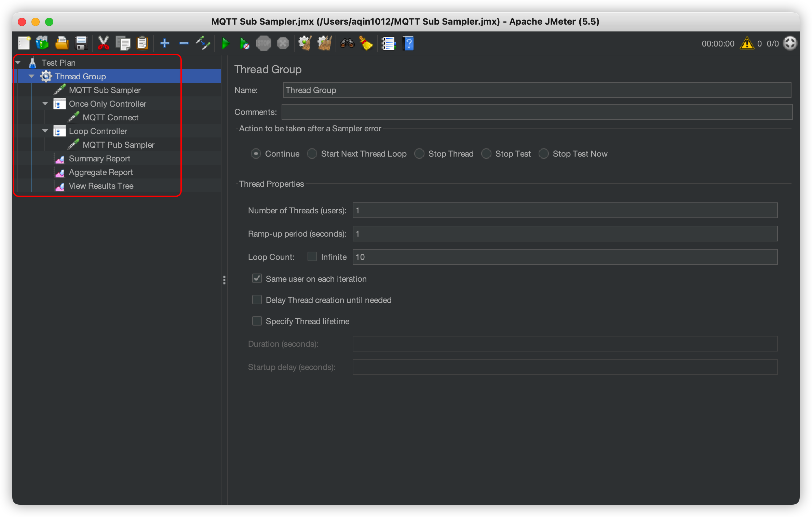Collapse the Once Only Controller node

coord(45,103)
